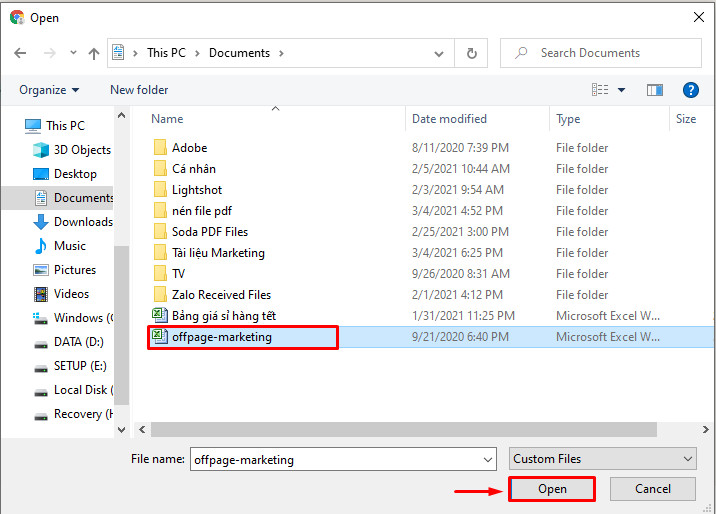716x514 pixels.
Task: Open view options dropdown arrow
Action: pos(621,90)
